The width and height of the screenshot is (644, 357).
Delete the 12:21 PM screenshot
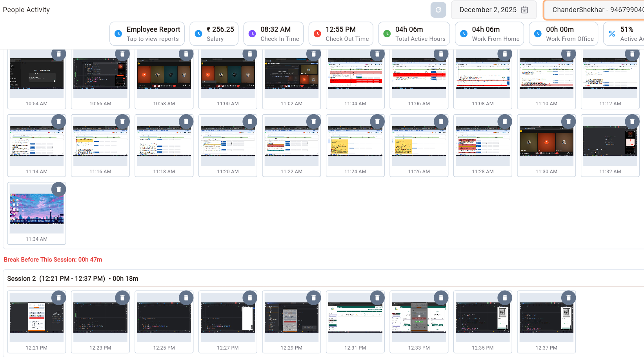point(58,298)
